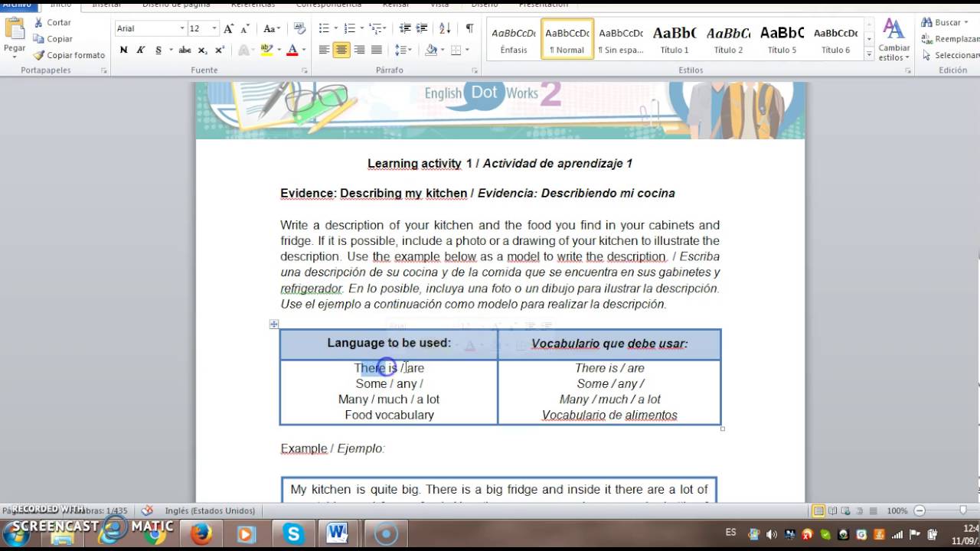
Task: Click the Cortar scissors button
Action: (52, 22)
